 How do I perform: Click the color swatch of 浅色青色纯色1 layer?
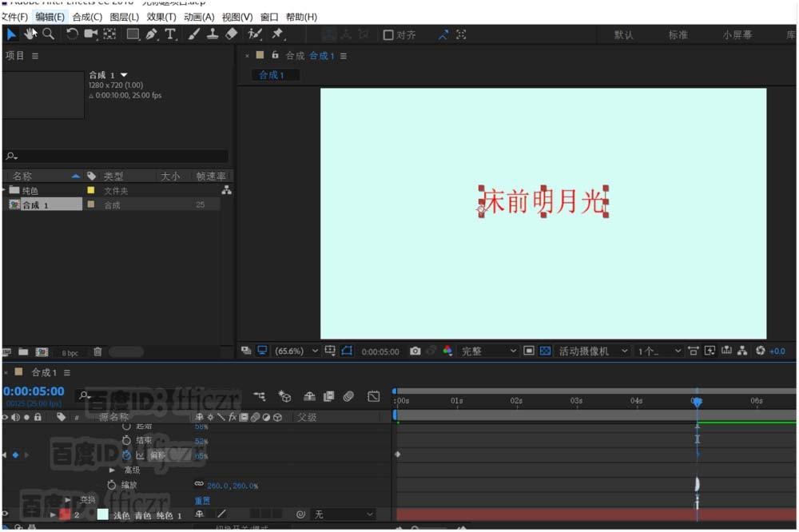tap(102, 514)
